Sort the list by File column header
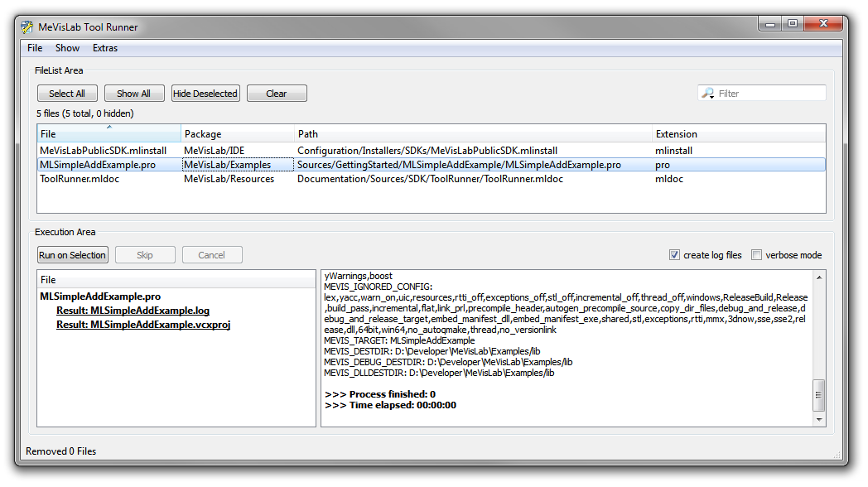868x487 pixels. tap(108, 133)
